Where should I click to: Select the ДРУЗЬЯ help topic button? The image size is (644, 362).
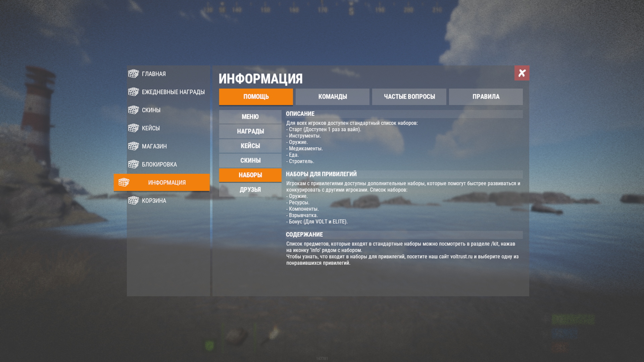(250, 190)
